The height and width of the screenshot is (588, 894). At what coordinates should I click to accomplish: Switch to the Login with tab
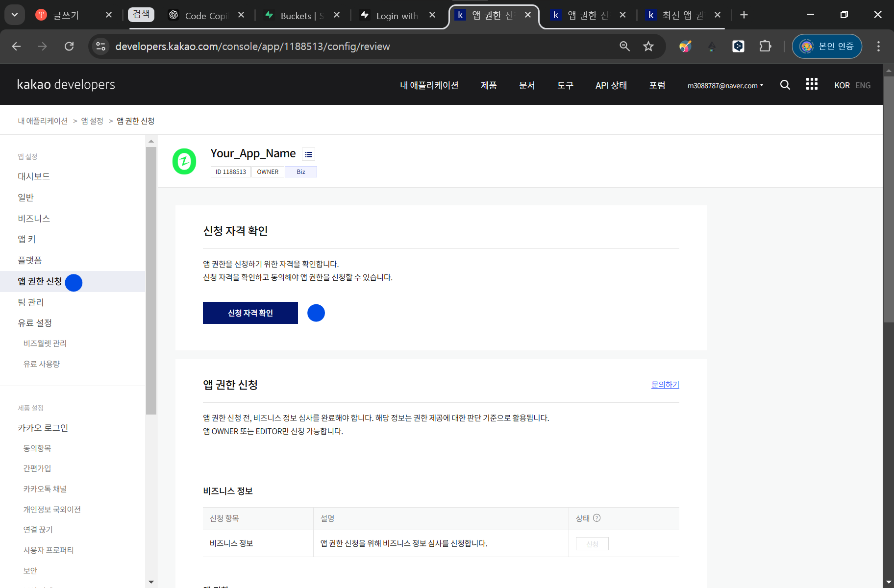397,15
